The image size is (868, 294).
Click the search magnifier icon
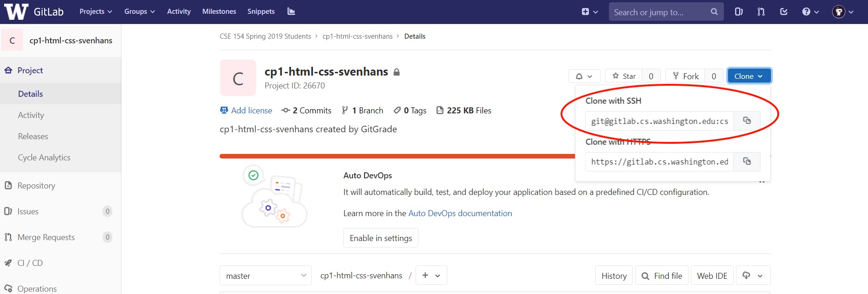[x=714, y=12]
